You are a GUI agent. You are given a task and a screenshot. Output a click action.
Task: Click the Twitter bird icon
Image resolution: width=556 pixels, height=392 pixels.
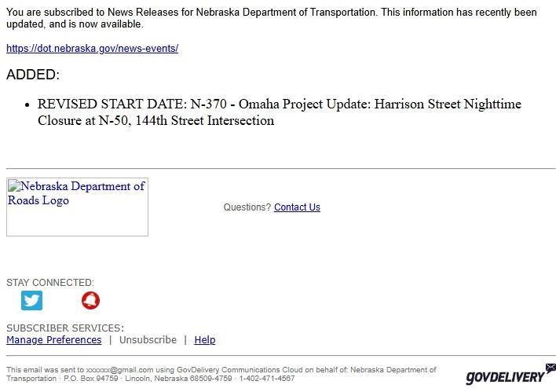point(31,300)
